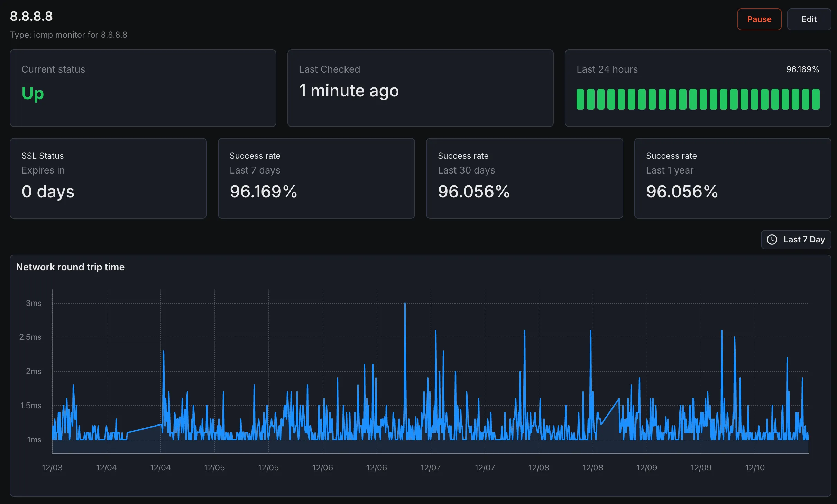Pause the 8.8.8.8 monitor
Image resolution: width=837 pixels, height=504 pixels.
pos(759,19)
